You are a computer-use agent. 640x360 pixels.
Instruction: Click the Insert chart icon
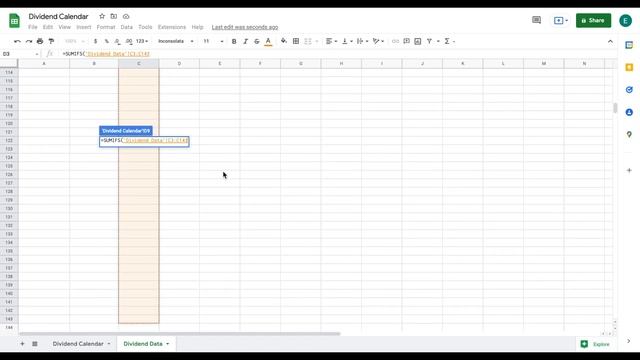tap(418, 41)
